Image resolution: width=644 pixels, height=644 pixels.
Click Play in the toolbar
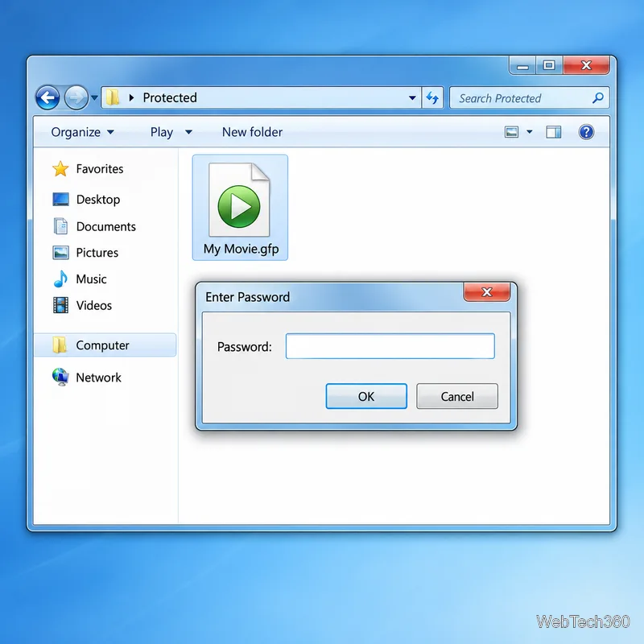click(x=162, y=132)
